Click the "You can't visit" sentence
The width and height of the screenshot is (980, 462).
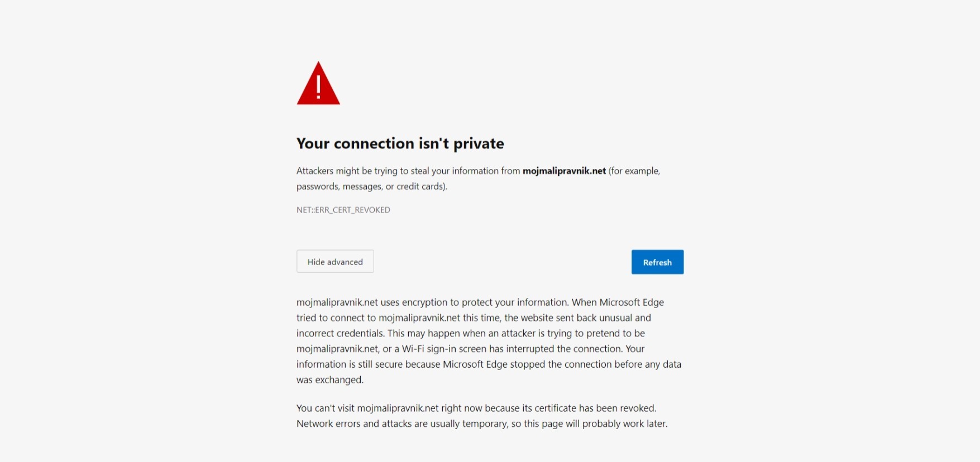326,408
